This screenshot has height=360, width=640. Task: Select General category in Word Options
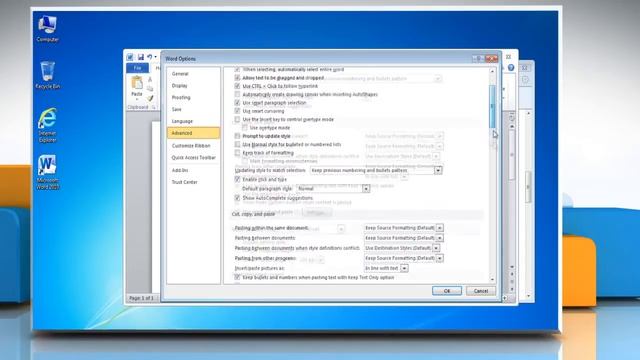180,74
